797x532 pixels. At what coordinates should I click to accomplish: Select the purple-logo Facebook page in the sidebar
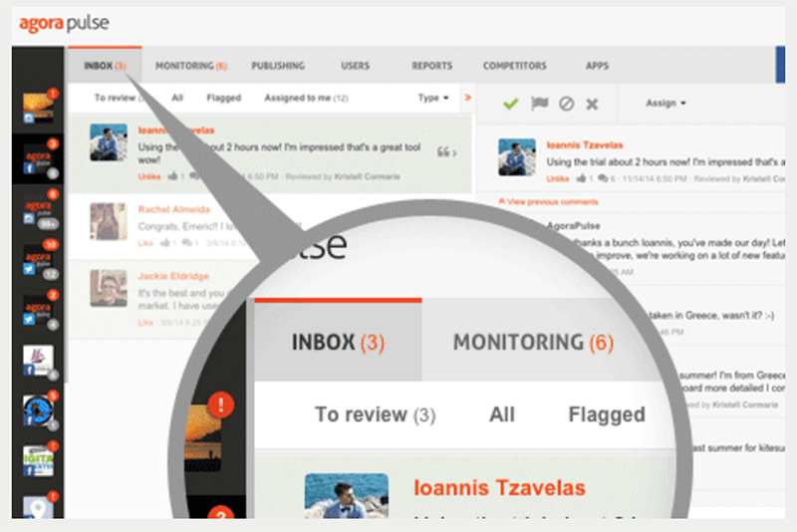tap(39, 362)
